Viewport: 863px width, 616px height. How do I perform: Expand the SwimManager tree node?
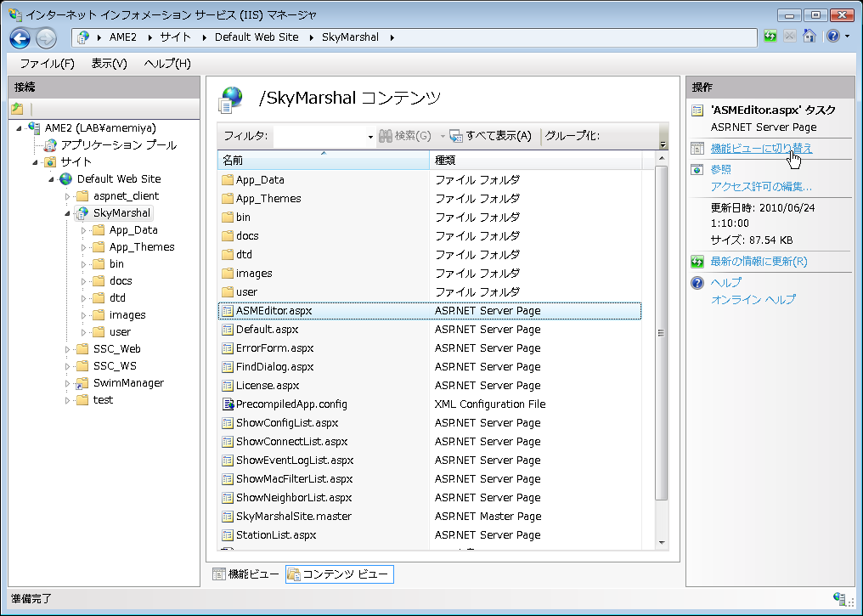(67, 384)
